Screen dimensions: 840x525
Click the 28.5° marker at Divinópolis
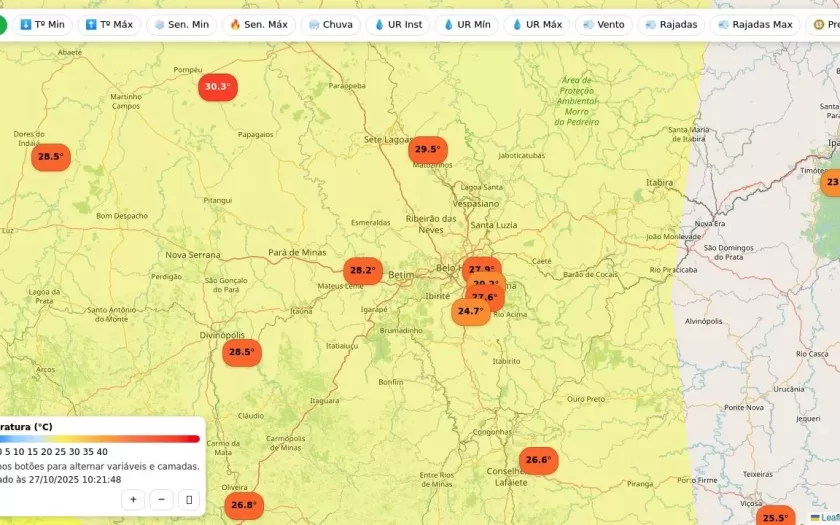(241, 352)
